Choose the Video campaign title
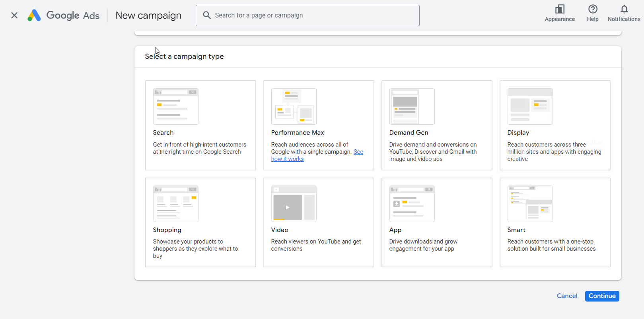The image size is (644, 319). pyautogui.click(x=280, y=230)
